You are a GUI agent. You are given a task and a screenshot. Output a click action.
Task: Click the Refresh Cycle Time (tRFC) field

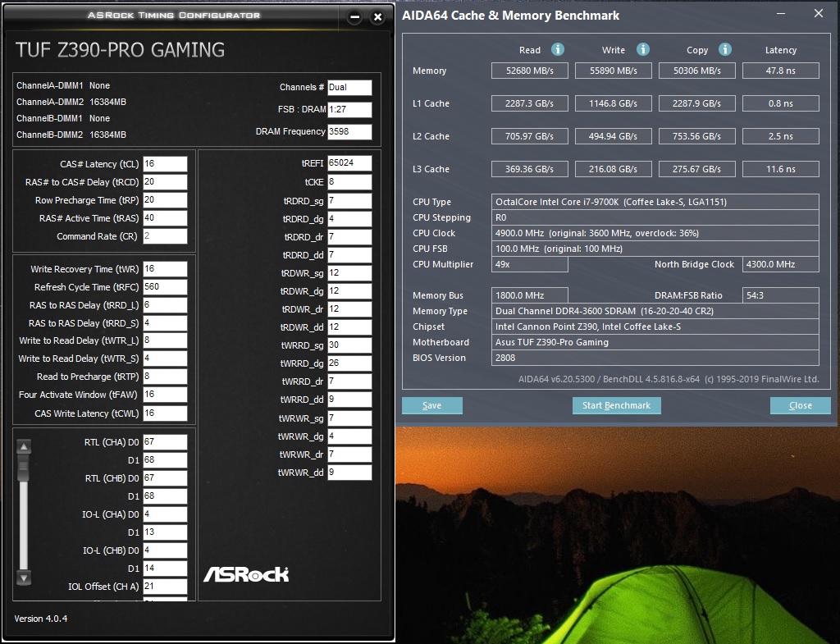point(165,287)
